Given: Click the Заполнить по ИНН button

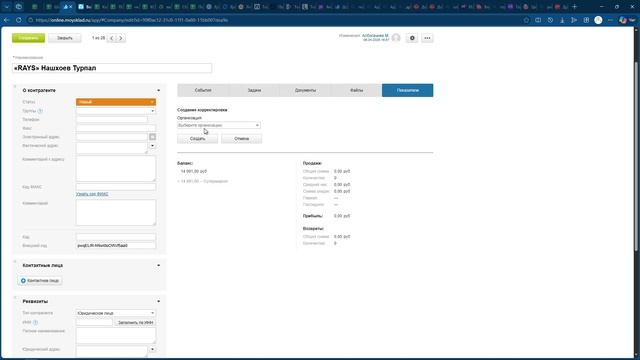Looking at the screenshot, I should (x=136, y=322).
